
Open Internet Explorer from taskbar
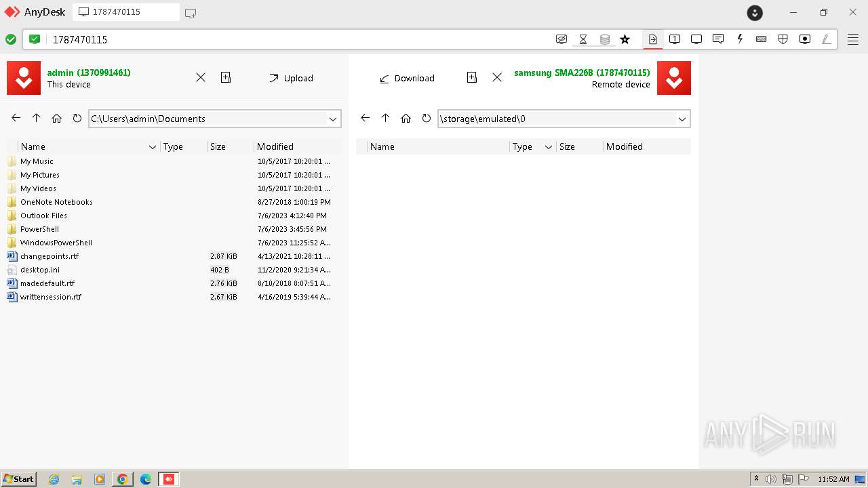54,479
